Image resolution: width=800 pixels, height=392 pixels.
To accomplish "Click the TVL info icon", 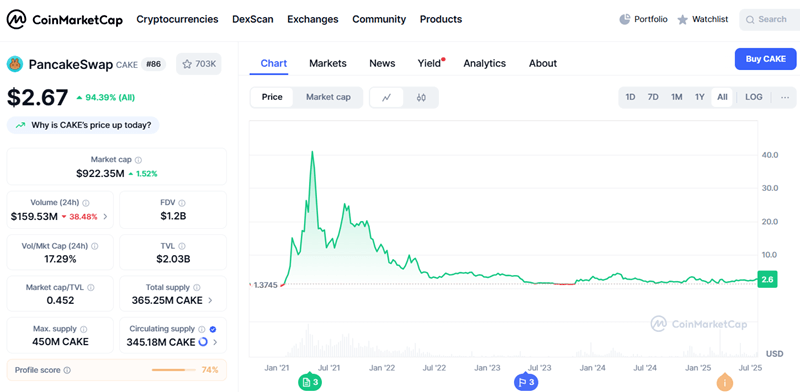I will [x=182, y=246].
